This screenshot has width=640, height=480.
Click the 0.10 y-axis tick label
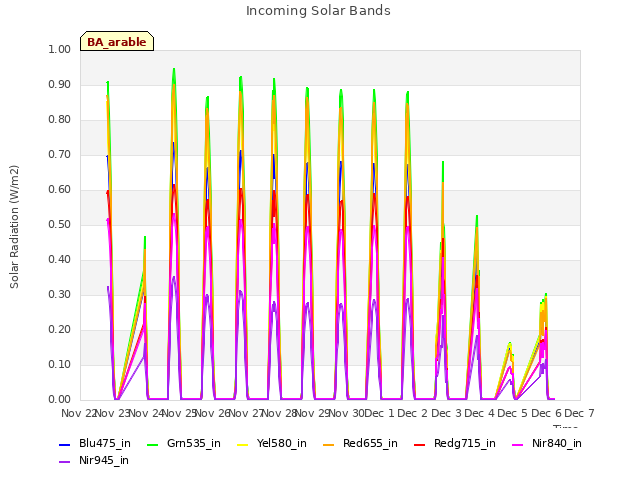tap(59, 364)
